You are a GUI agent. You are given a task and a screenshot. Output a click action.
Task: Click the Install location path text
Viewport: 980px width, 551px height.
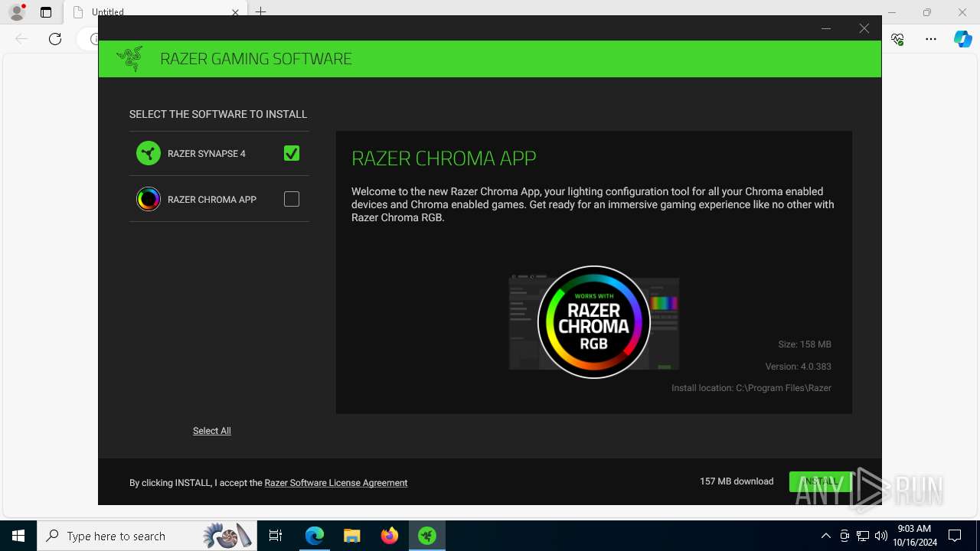[x=751, y=388]
